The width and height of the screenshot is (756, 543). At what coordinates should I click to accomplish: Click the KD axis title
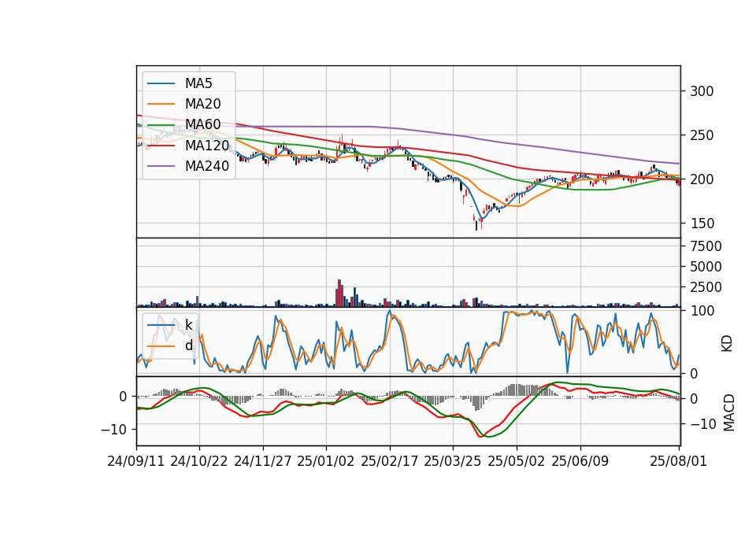click(x=727, y=343)
